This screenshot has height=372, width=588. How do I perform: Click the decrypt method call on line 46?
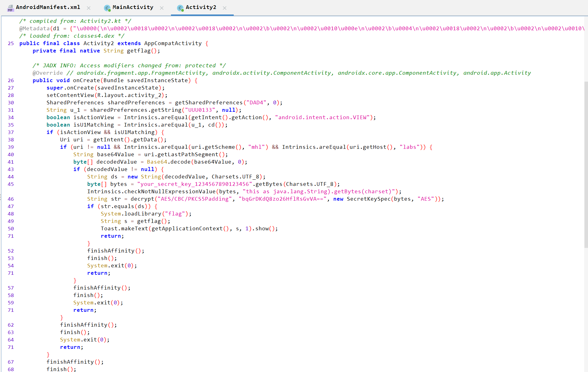point(142,199)
